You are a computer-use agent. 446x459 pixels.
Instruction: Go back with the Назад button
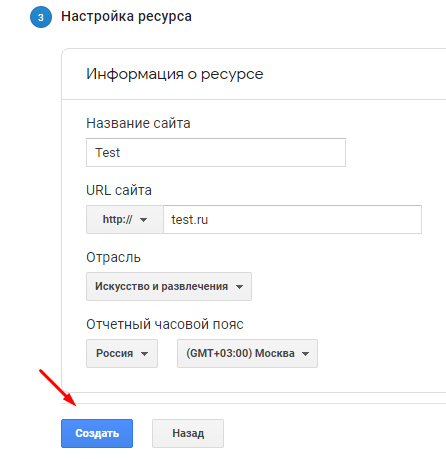[188, 433]
